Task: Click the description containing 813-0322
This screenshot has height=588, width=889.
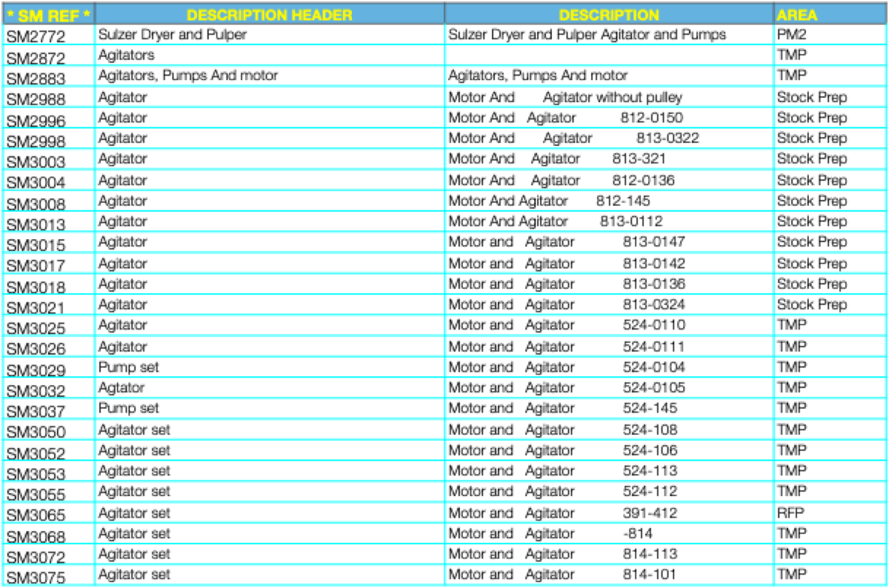Action: (609, 138)
